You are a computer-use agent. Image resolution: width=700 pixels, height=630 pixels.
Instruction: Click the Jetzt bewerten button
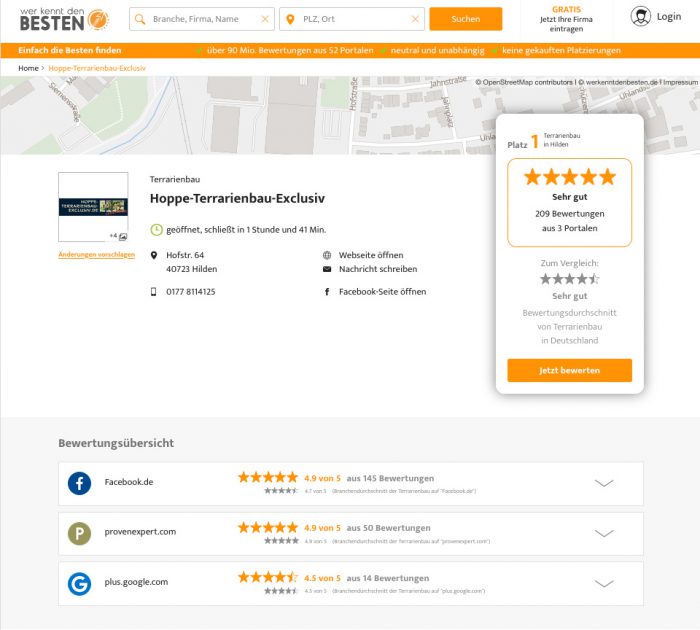click(x=570, y=371)
